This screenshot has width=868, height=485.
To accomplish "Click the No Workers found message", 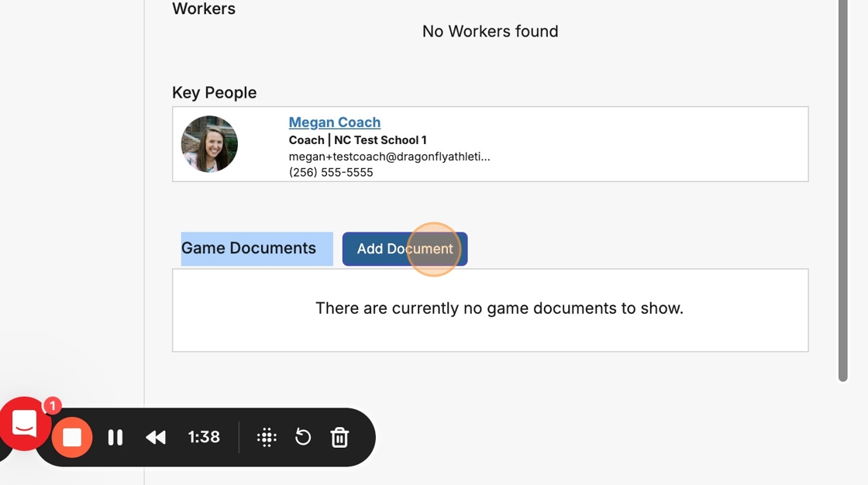I will tap(490, 32).
